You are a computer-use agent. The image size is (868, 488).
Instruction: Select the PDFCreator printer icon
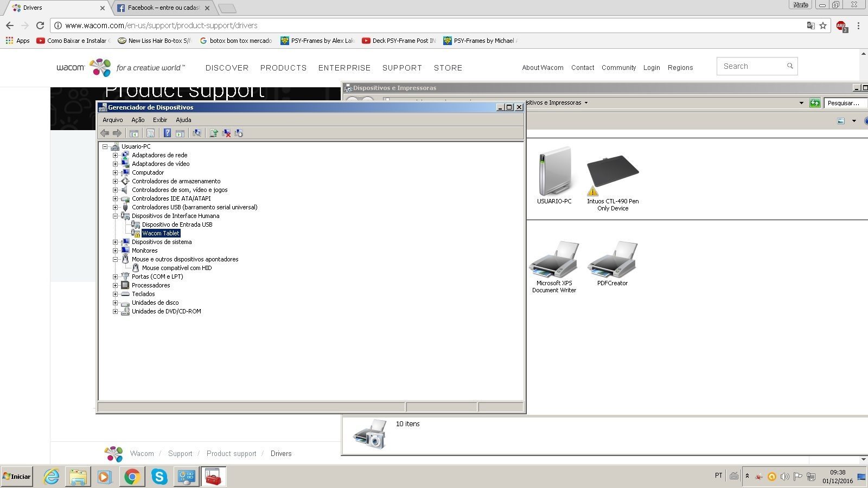click(612, 264)
